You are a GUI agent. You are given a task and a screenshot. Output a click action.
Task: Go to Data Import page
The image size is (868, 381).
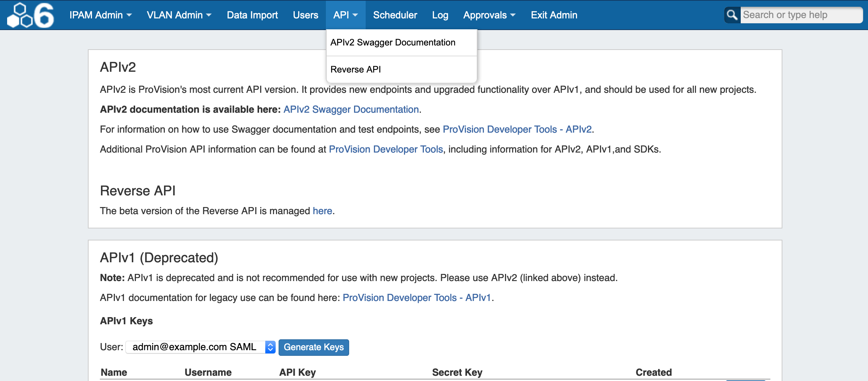coord(252,15)
